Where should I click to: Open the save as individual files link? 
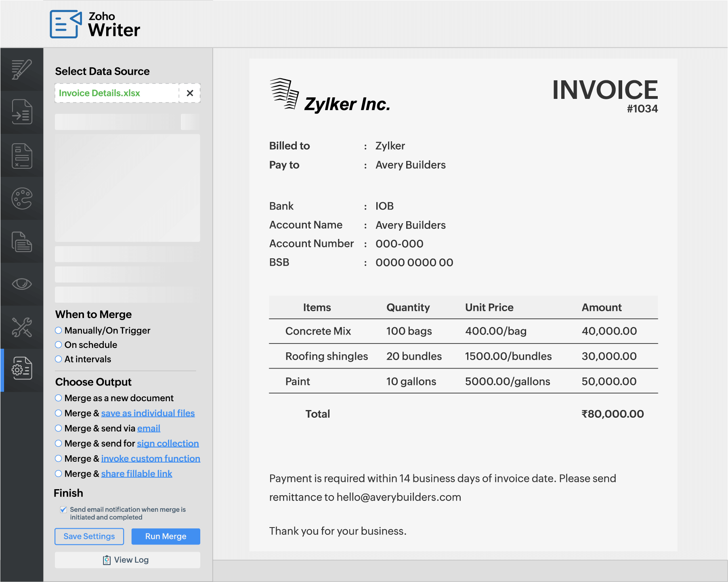pos(148,413)
